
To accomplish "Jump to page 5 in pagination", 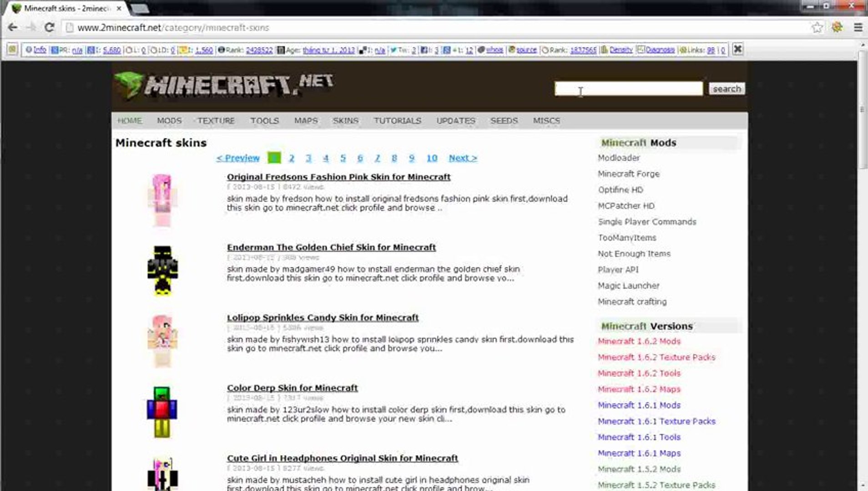I will (x=343, y=158).
